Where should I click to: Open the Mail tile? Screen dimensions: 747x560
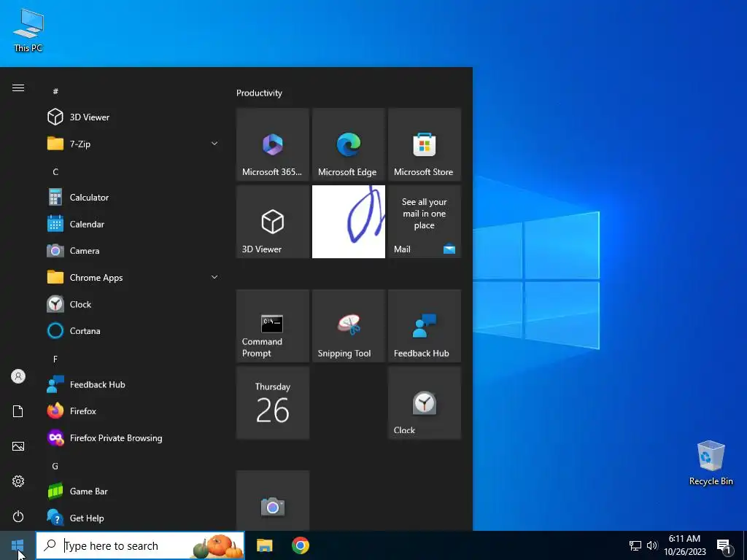point(425,222)
